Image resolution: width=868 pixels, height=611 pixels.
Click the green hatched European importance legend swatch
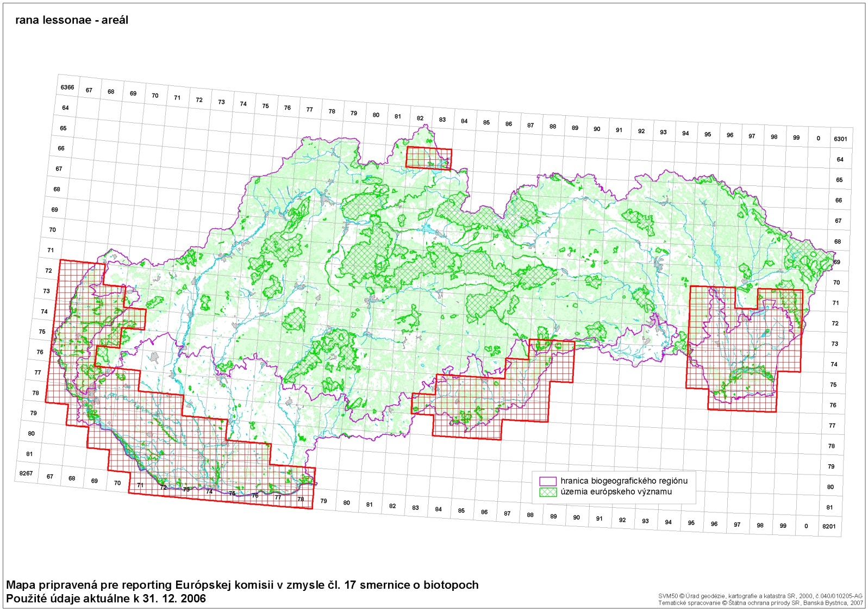548,492
